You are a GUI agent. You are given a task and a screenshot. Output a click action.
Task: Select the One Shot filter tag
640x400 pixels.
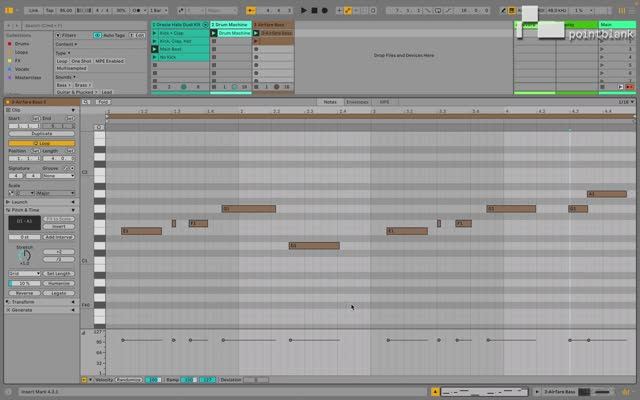[x=81, y=61]
